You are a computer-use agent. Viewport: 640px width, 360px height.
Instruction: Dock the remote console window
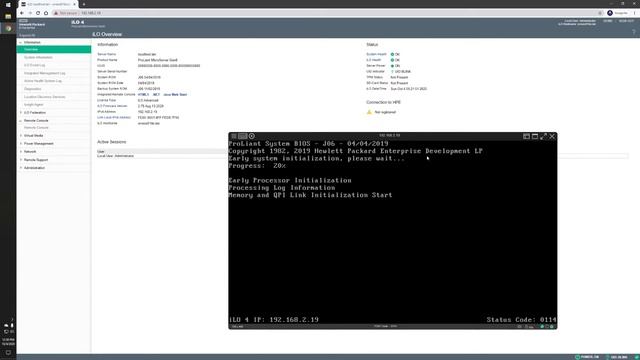[x=527, y=136]
